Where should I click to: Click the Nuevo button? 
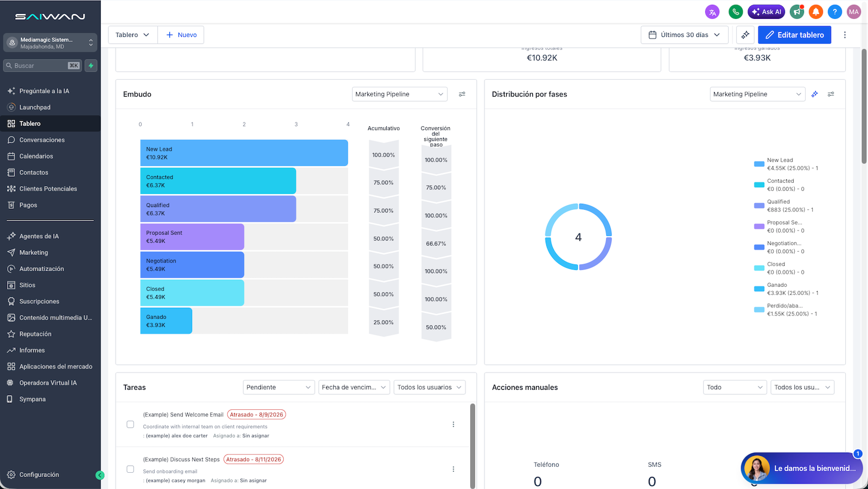click(x=181, y=35)
